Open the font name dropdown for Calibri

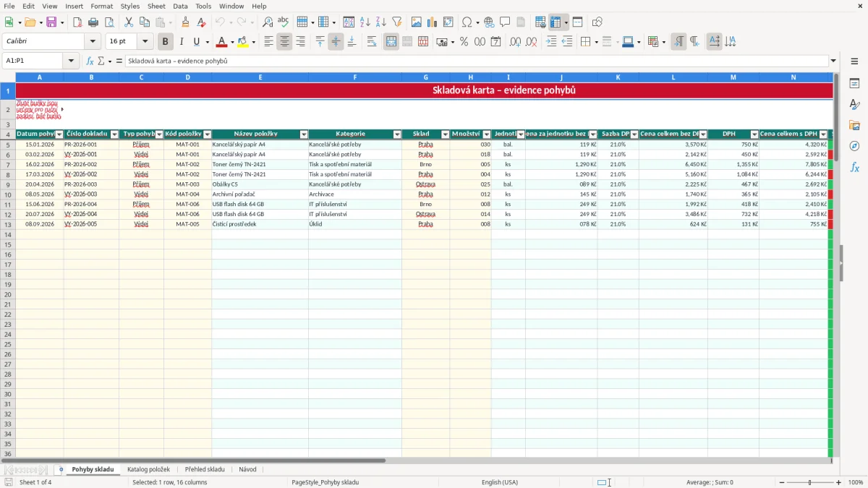point(93,42)
